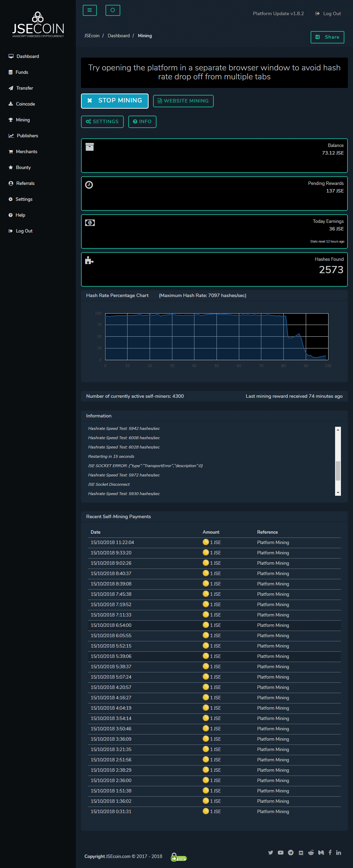Click the 'JSE Socket Disconnect' log line
This screenshot has width=353, height=868.
click(x=109, y=484)
